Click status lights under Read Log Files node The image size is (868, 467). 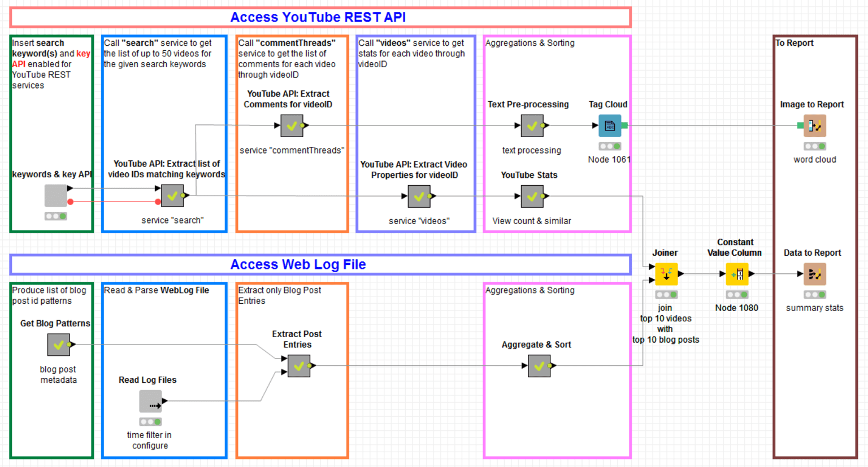pyautogui.click(x=150, y=422)
